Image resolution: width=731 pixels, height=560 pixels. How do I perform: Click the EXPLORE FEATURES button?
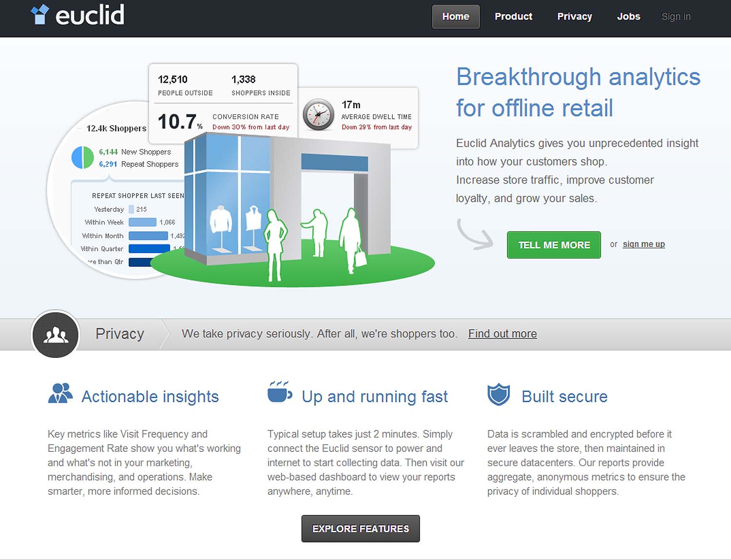360,528
